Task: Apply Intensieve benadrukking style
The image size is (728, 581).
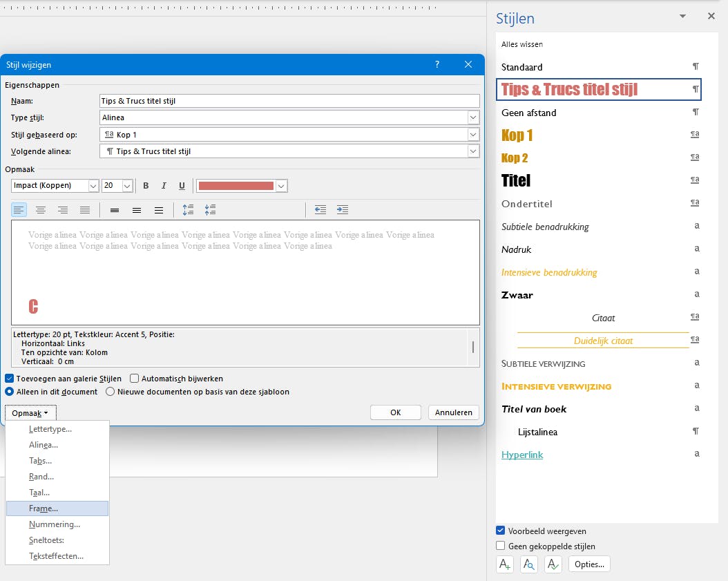Action: [x=598, y=272]
